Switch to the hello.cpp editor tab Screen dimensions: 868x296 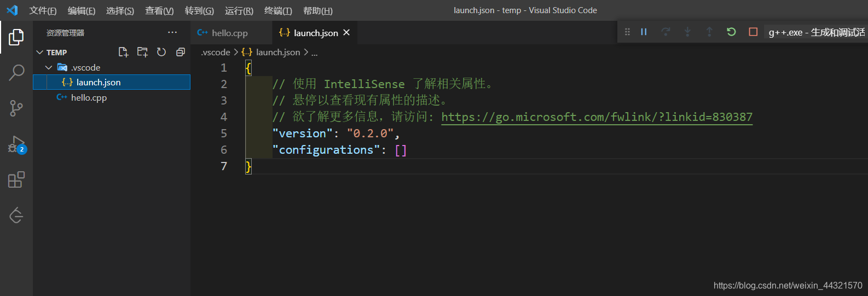pos(231,33)
